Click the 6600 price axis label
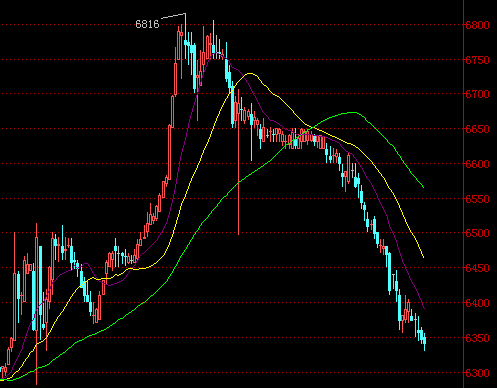Viewport: 497px width, 388px height. pos(477,164)
